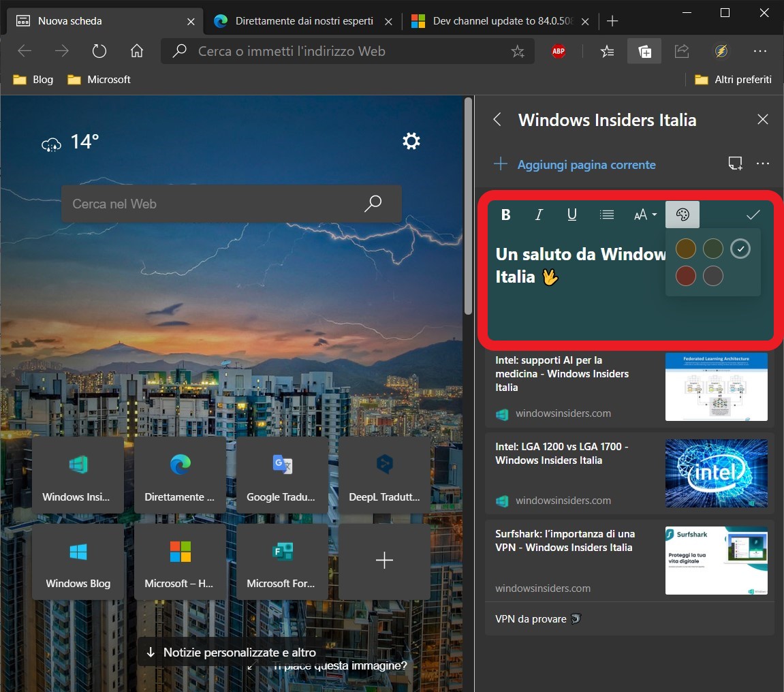Open the ABP extension
784x692 pixels.
pos(558,51)
